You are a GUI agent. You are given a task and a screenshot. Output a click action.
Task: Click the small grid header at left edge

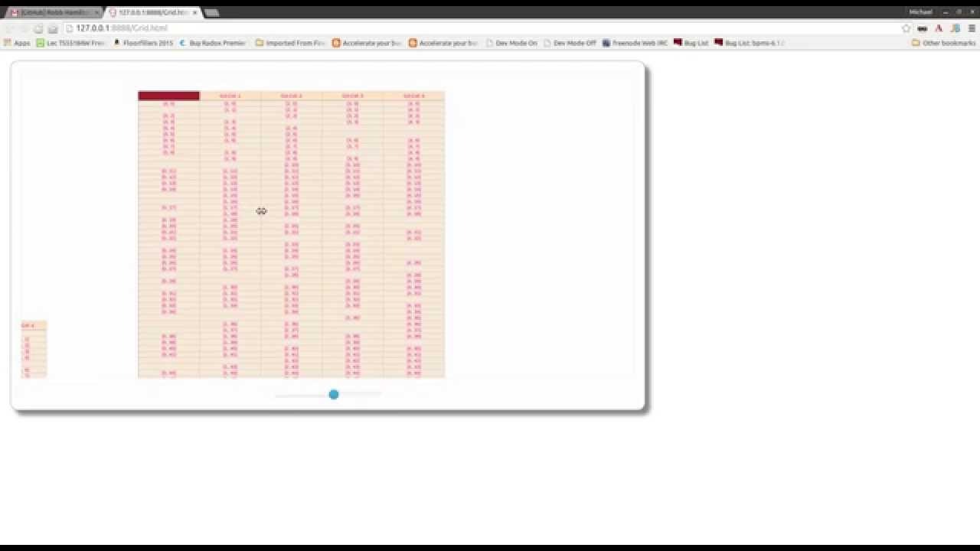tap(34, 325)
